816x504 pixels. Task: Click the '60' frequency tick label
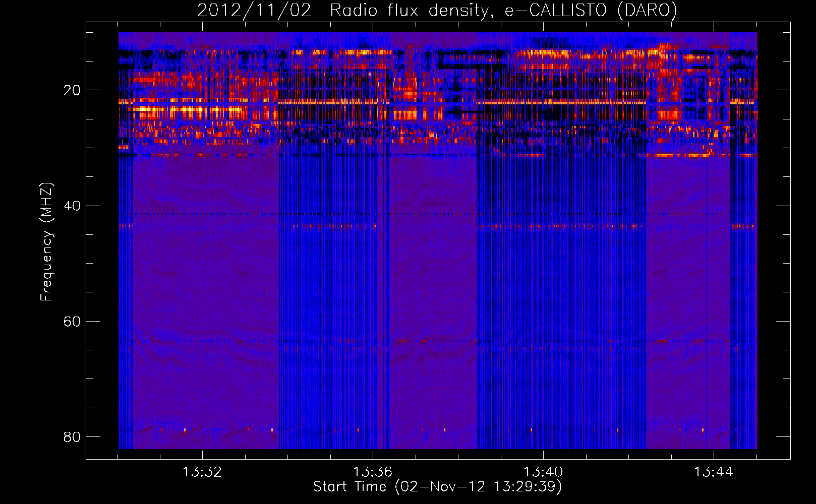(72, 321)
